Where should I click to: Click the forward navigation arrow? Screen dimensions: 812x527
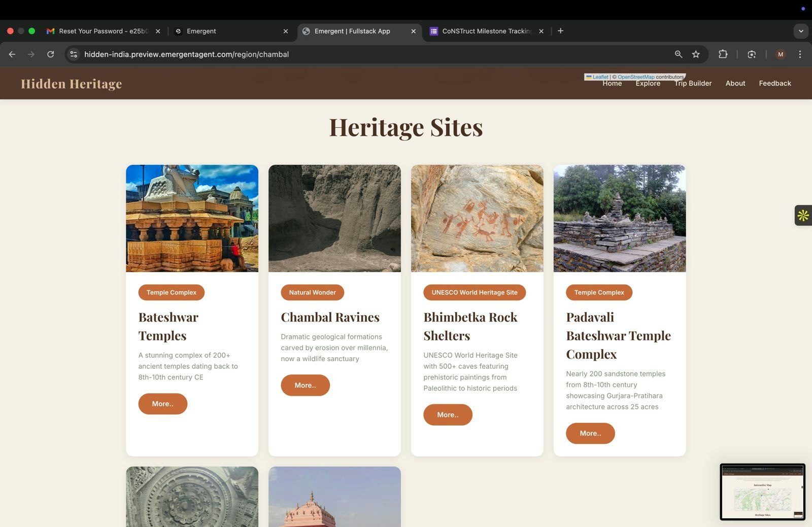(31, 54)
